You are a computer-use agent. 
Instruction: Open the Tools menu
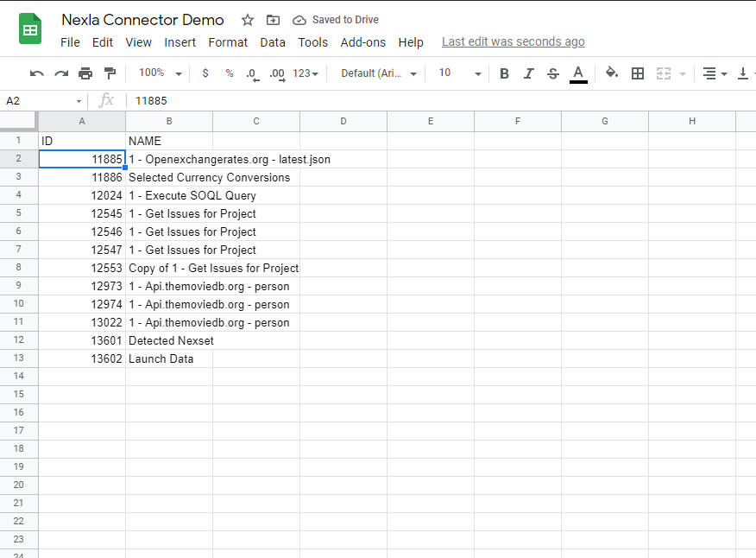tap(313, 42)
